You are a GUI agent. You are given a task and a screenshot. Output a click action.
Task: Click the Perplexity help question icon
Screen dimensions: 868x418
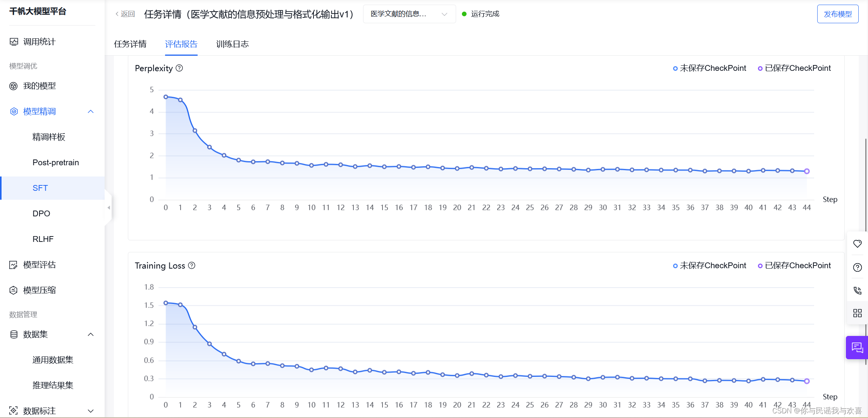179,68
